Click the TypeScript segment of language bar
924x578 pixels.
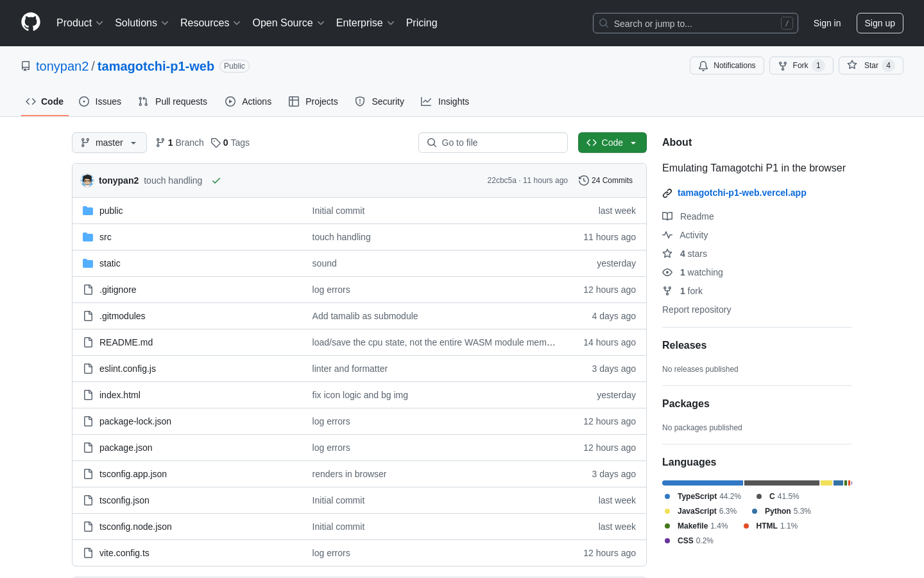pos(703,483)
